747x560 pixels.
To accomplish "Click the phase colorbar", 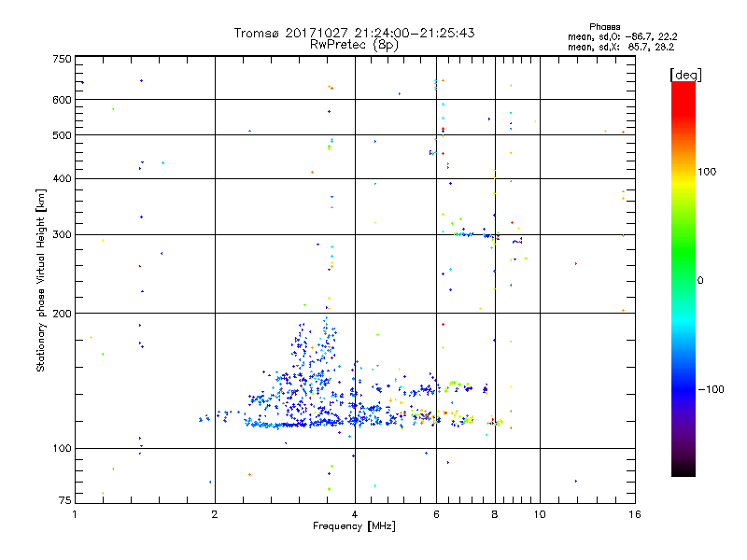I will coord(684,278).
